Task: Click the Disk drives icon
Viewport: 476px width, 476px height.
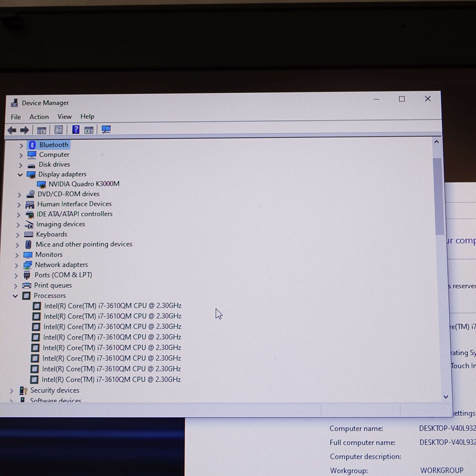Action: tap(31, 165)
